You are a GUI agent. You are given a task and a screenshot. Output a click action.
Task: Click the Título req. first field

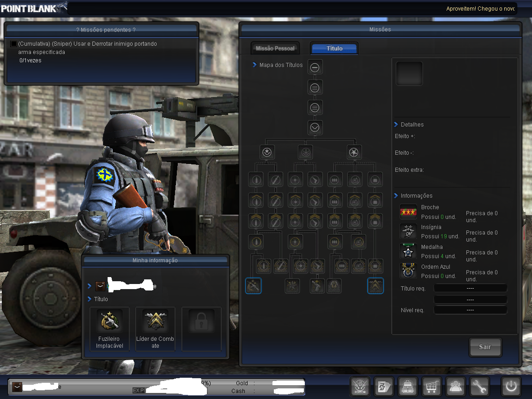pyautogui.click(x=470, y=288)
